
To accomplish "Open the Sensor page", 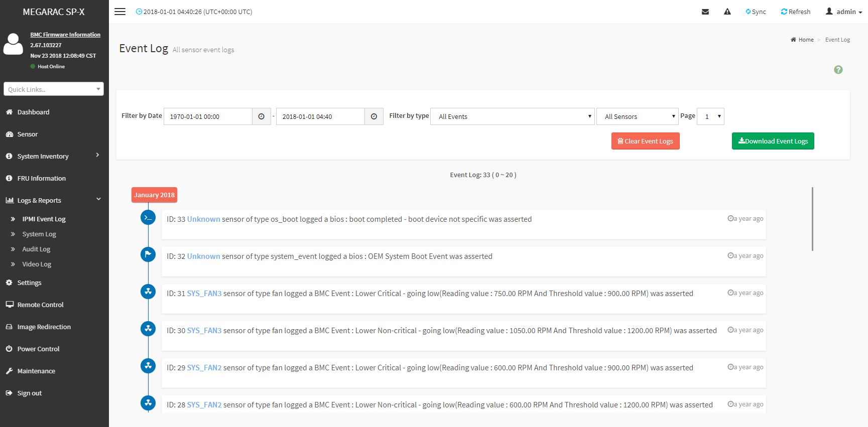I will 28,134.
